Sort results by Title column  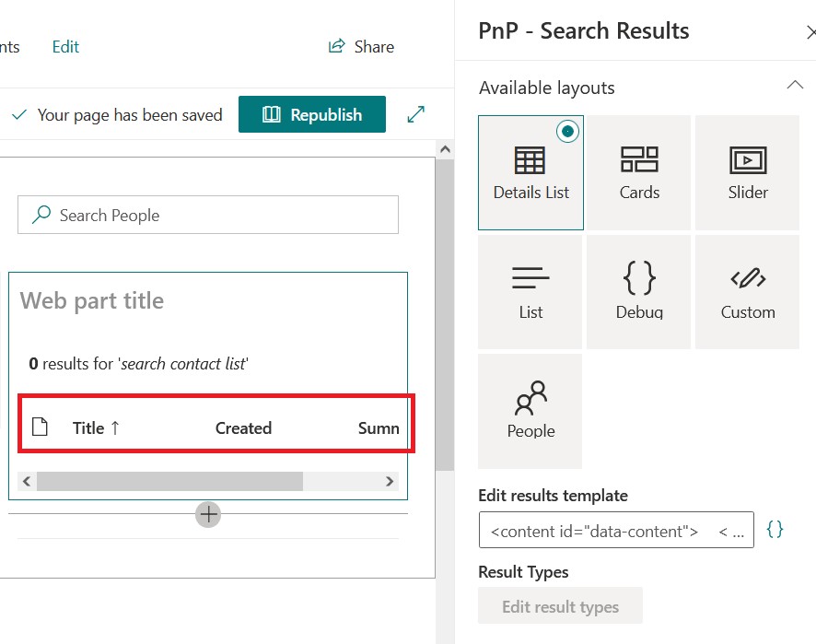(96, 427)
